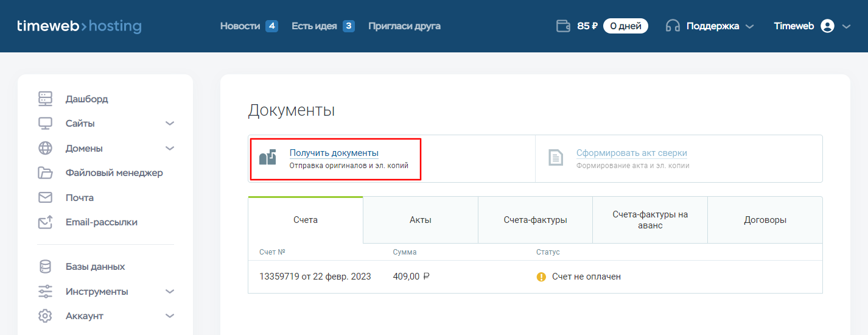
Task: Switch to the Акты tab
Action: pyautogui.click(x=421, y=220)
